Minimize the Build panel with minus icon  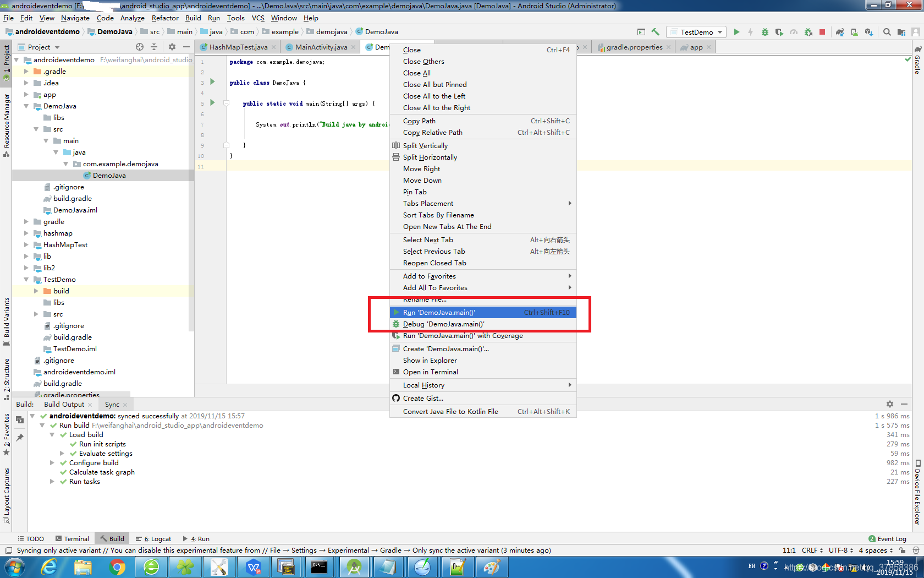coord(904,404)
